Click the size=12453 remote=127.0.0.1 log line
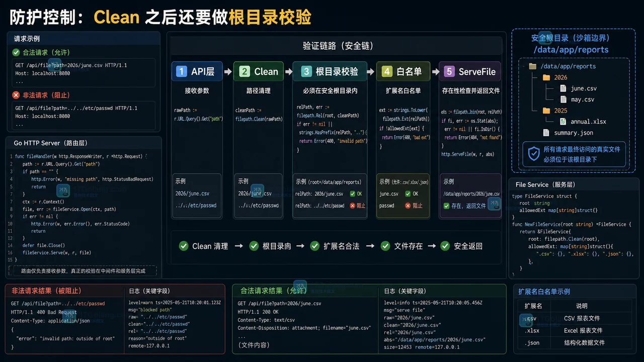 click(422, 346)
